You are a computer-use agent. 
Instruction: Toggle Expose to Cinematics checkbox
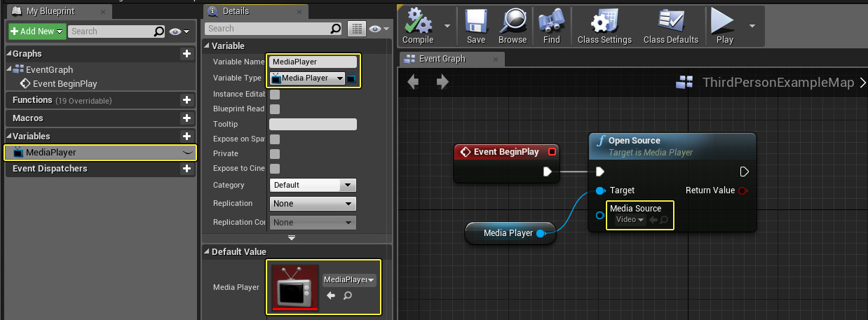(275, 168)
